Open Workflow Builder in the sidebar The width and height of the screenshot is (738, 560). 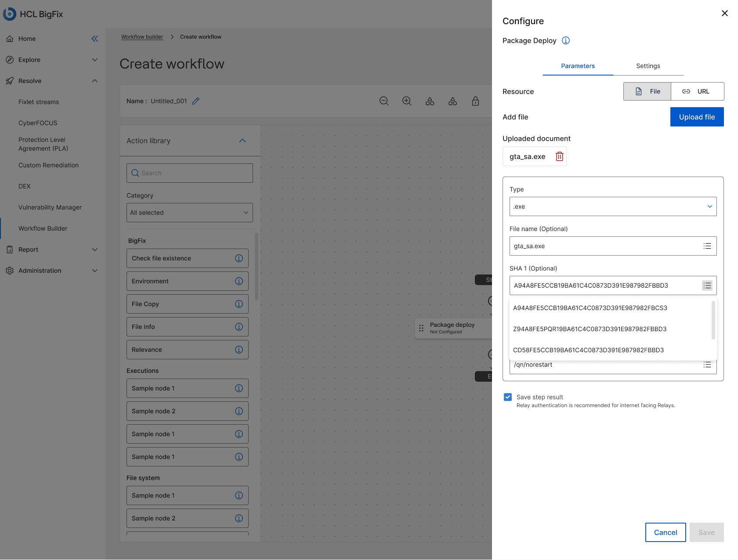point(43,228)
